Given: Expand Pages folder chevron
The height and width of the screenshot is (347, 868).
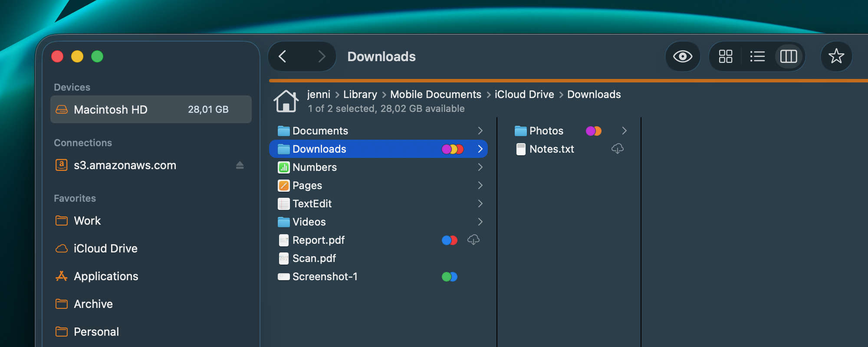Looking at the screenshot, I should pos(480,185).
